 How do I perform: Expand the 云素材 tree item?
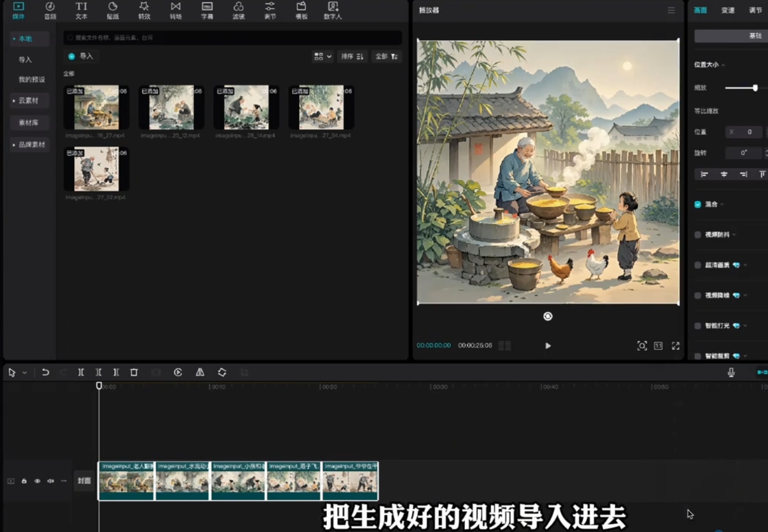pos(29,101)
